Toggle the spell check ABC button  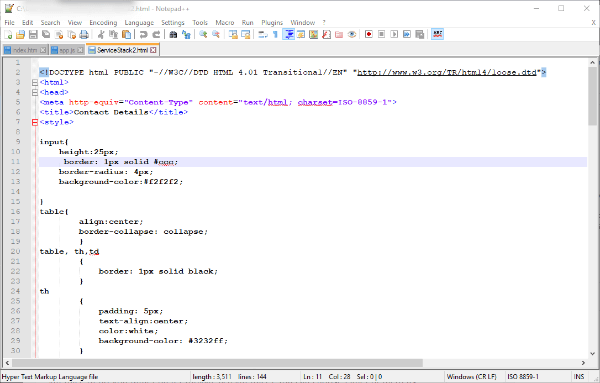pyautogui.click(x=437, y=34)
